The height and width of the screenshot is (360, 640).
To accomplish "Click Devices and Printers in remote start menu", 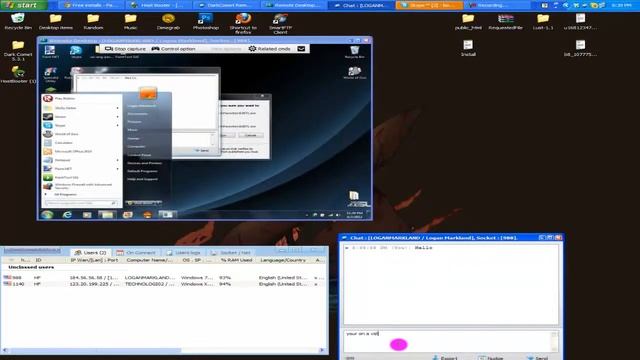I will 144,163.
